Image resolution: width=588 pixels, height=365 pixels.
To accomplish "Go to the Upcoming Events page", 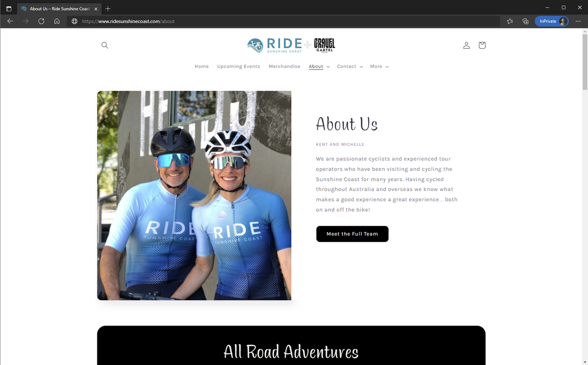I will (x=238, y=66).
